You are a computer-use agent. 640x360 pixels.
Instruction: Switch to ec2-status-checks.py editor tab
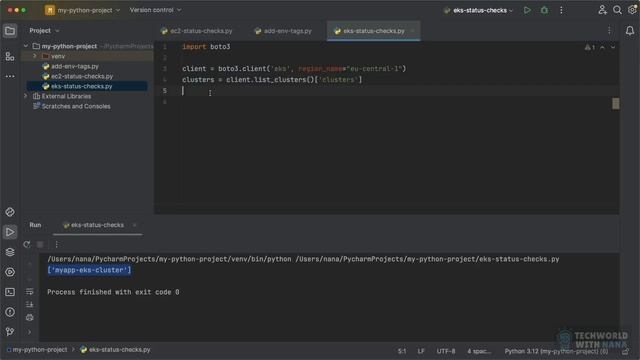pyautogui.click(x=197, y=31)
